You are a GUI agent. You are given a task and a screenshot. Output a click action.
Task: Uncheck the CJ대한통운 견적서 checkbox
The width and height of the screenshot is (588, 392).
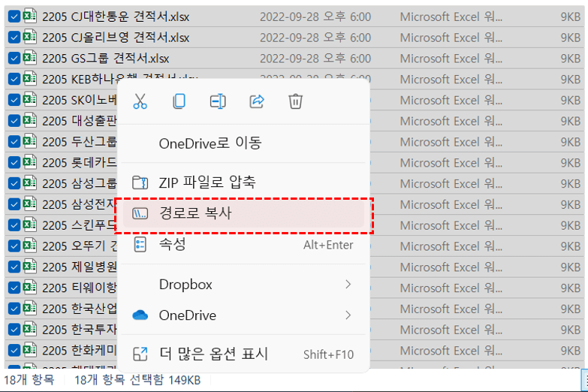(14, 17)
